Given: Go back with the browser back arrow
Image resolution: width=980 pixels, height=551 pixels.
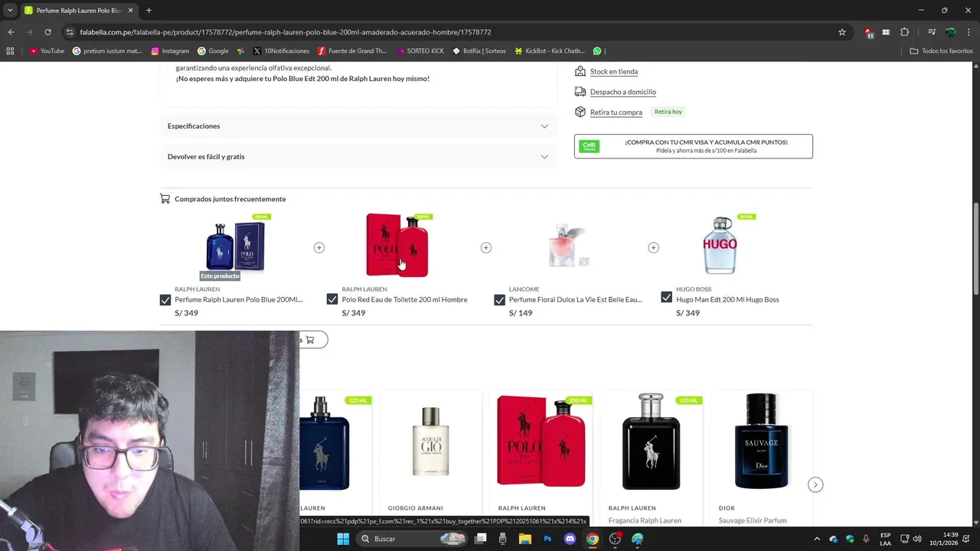Looking at the screenshot, I should [11, 32].
